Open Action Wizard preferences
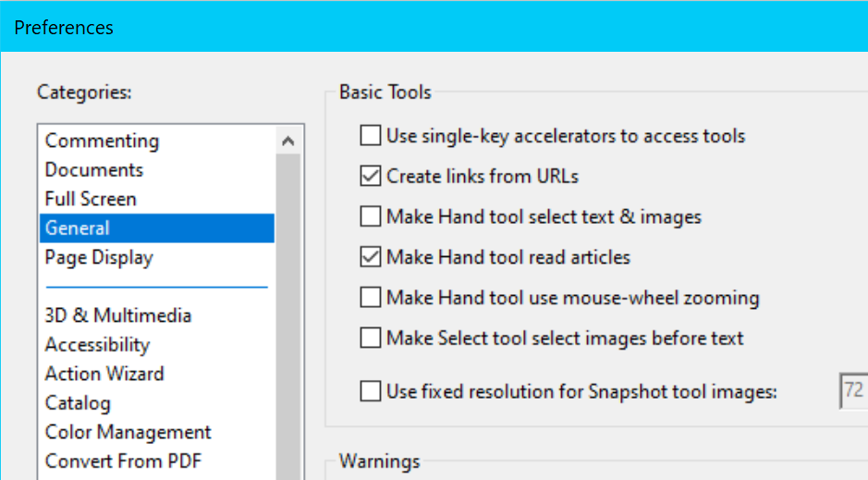 coord(104,374)
